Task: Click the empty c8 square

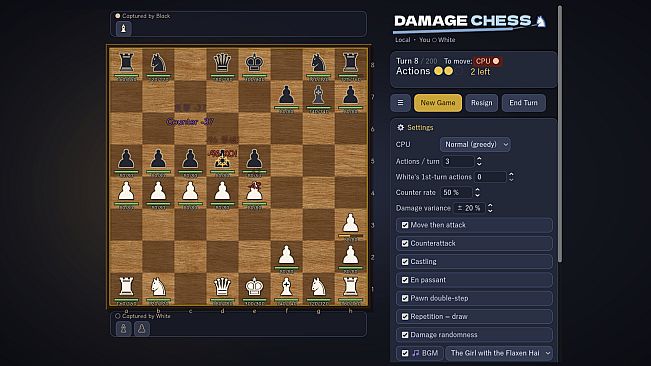Action: [x=190, y=64]
